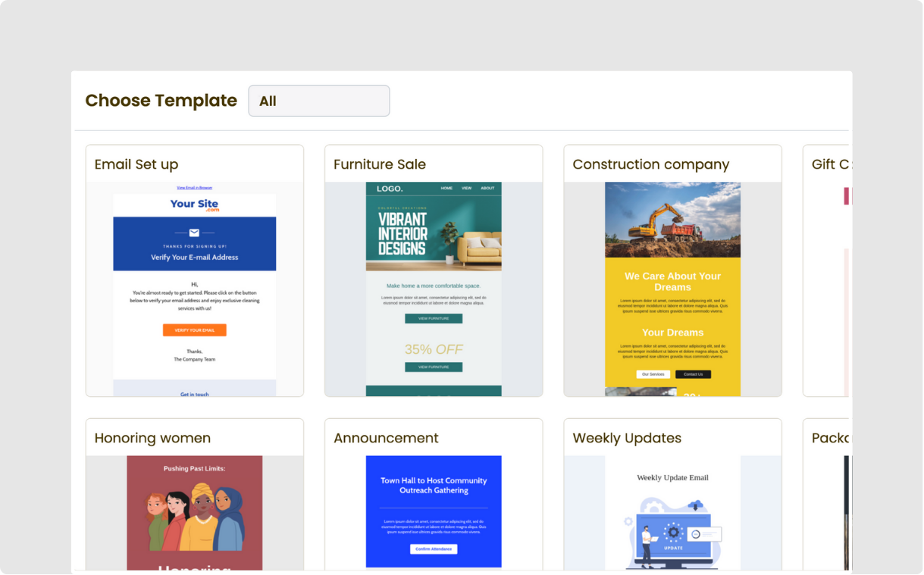Open the All template filter dropdown
This screenshot has height=575, width=924.
318,100
